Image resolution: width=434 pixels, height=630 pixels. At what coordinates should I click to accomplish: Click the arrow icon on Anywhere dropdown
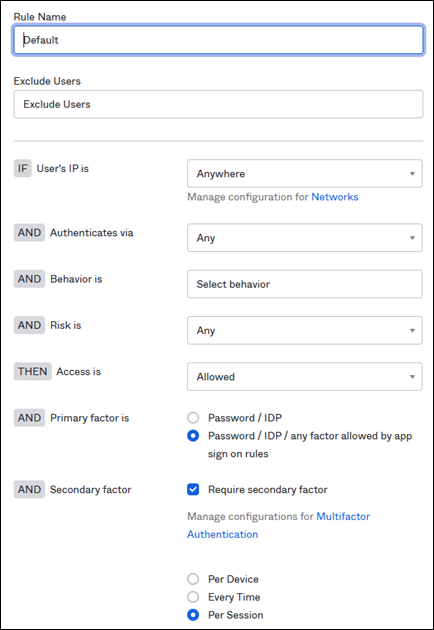(x=412, y=174)
